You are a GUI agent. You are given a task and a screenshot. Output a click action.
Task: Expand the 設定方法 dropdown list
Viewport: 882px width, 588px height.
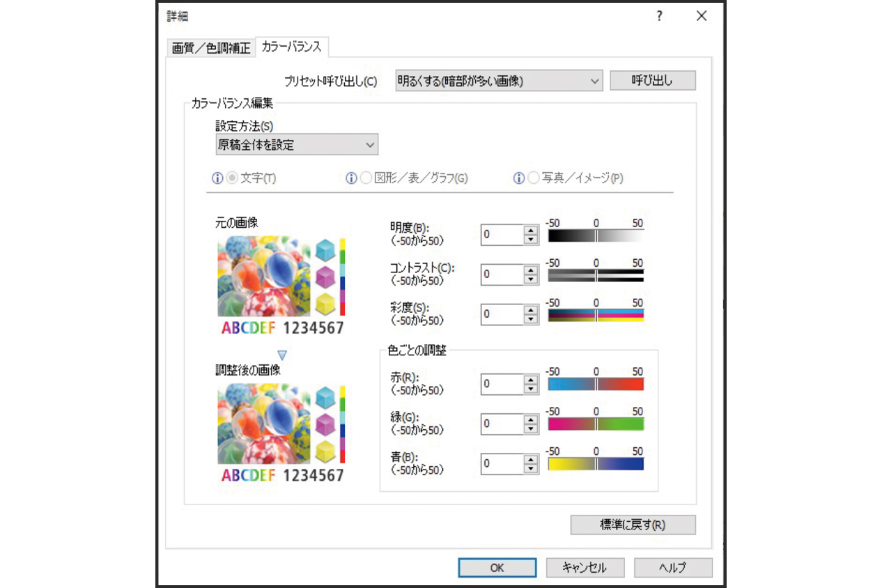click(x=297, y=145)
